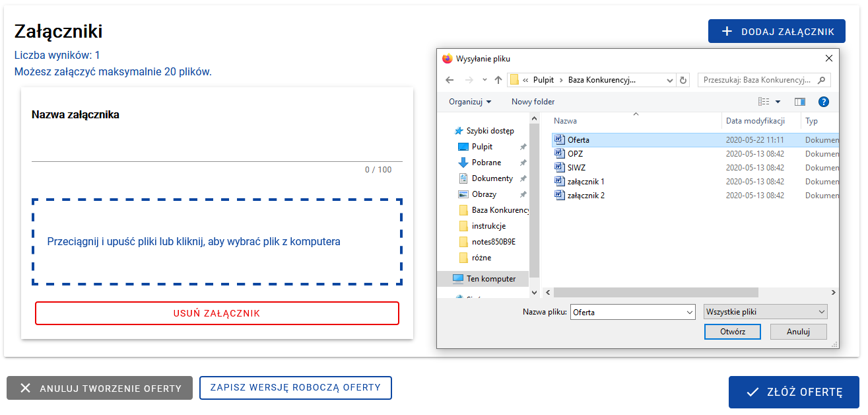Screen dimensions: 868x415
Task: Click the Dodaj załącznik button
Action: tap(776, 32)
